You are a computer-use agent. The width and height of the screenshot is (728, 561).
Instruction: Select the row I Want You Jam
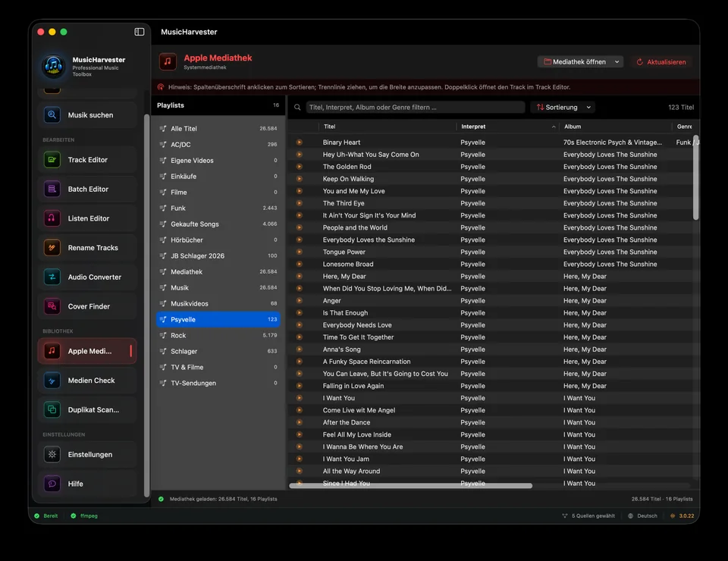(x=490, y=459)
